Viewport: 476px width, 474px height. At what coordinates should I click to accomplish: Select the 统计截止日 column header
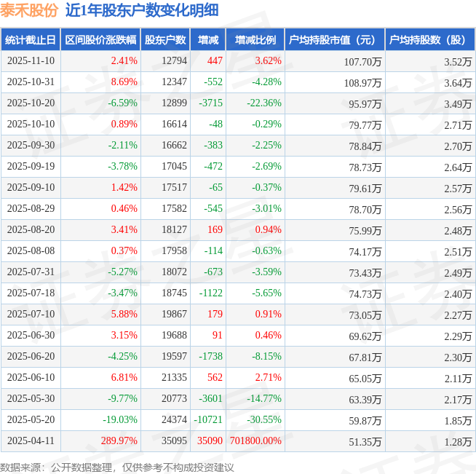click(x=31, y=40)
